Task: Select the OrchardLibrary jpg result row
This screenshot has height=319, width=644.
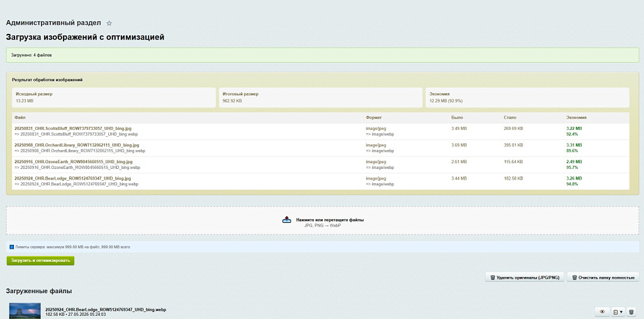Action: [320, 148]
